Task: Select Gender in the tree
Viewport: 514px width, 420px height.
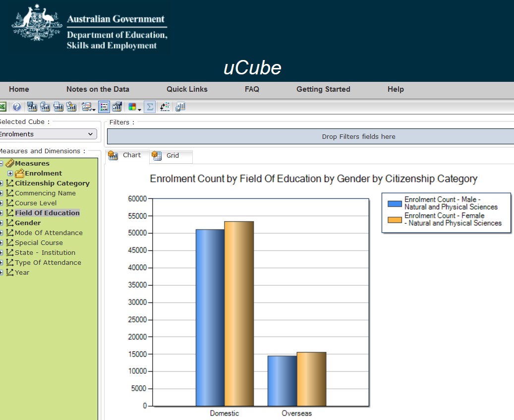Action: click(x=28, y=223)
